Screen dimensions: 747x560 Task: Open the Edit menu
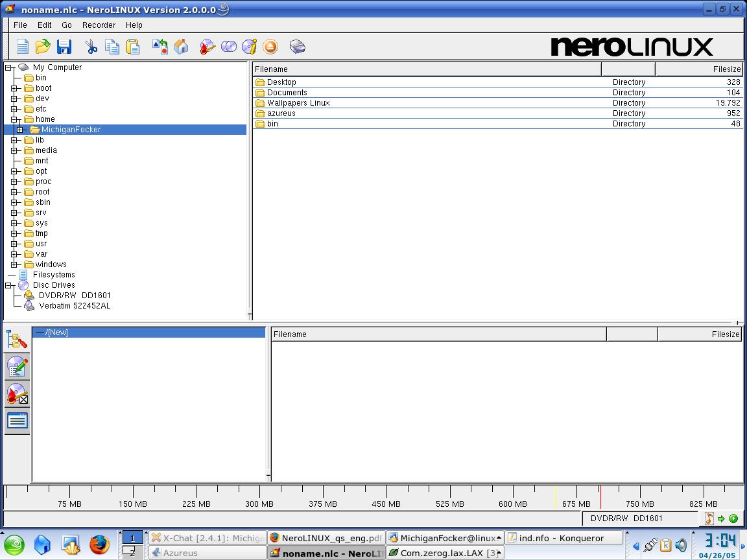pyautogui.click(x=44, y=25)
